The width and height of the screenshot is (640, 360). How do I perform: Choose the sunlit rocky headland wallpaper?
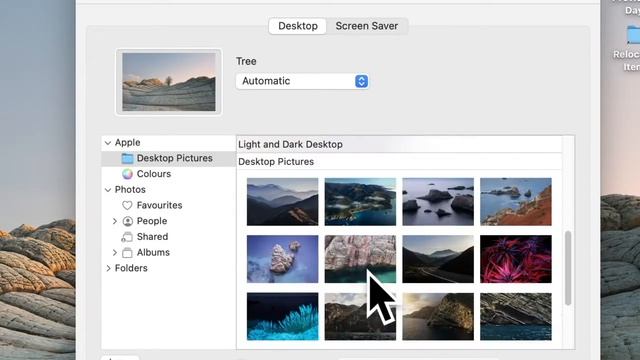438,316
